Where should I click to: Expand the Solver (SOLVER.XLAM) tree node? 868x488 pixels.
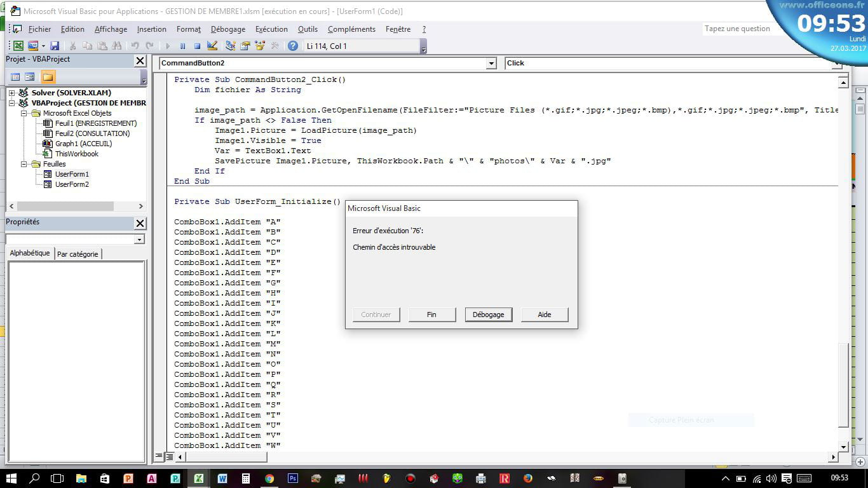pos(11,93)
